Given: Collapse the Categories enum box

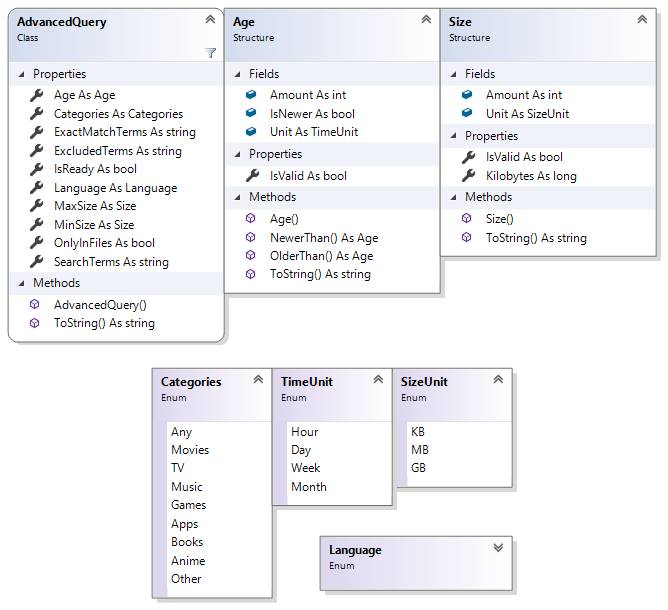Looking at the screenshot, I should click(257, 379).
